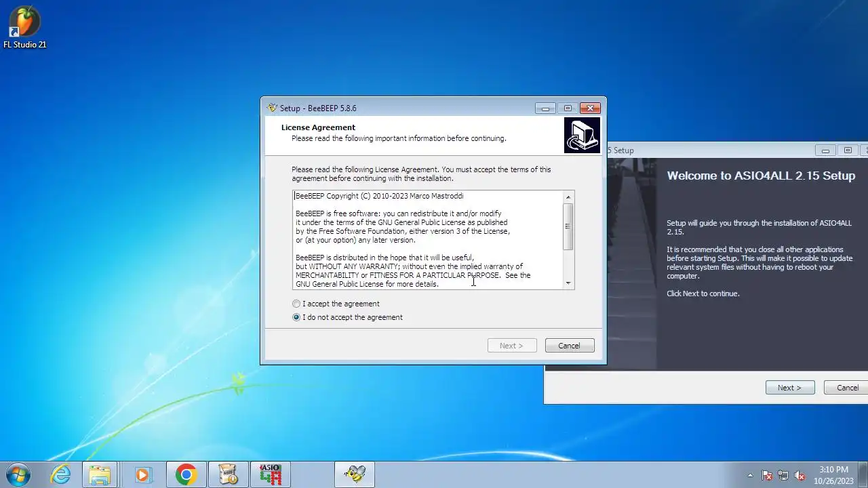Click the setup computer image in the header
Viewport: 868px width, 488px height.
[x=582, y=135]
